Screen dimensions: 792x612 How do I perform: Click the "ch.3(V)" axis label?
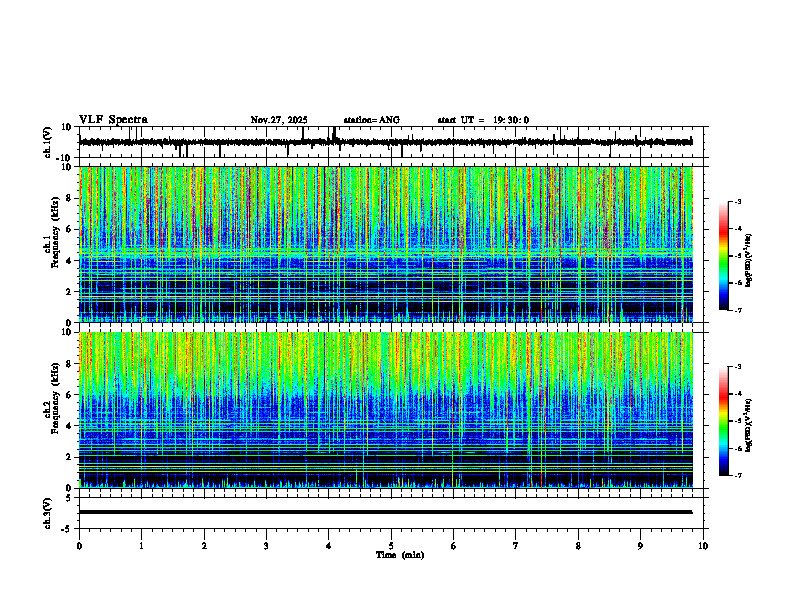click(48, 514)
